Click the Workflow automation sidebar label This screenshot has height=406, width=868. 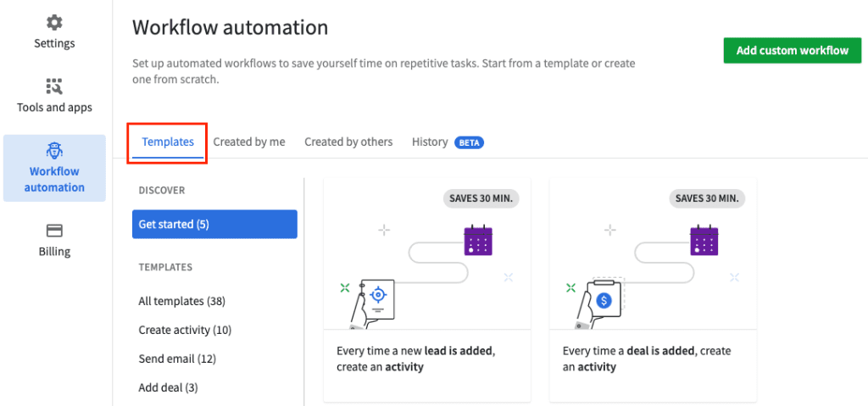[x=54, y=180]
